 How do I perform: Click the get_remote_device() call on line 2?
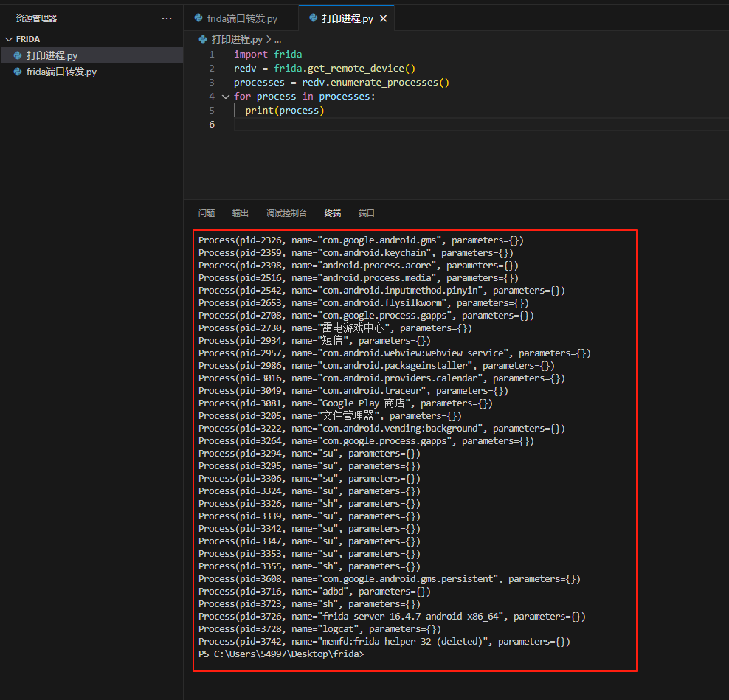(x=362, y=69)
